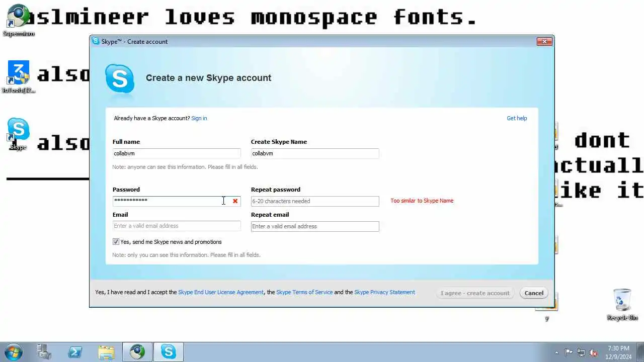
Task: Click the Sign in link
Action: pyautogui.click(x=199, y=118)
